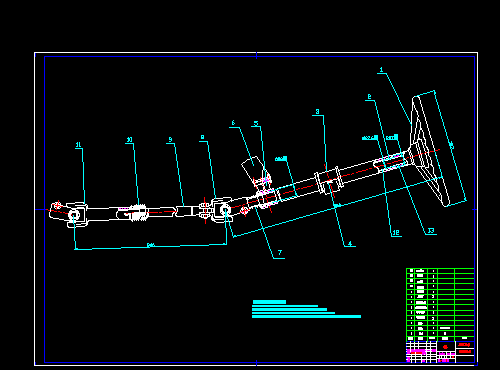Select part callout number 3
Viewport: 500px width, 370px height.
[x=318, y=112]
